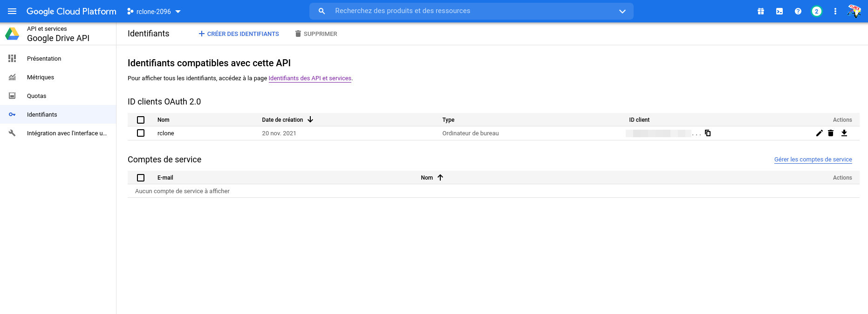Click the Présentation dashboard icon
The width and height of the screenshot is (868, 314).
click(x=12, y=58)
